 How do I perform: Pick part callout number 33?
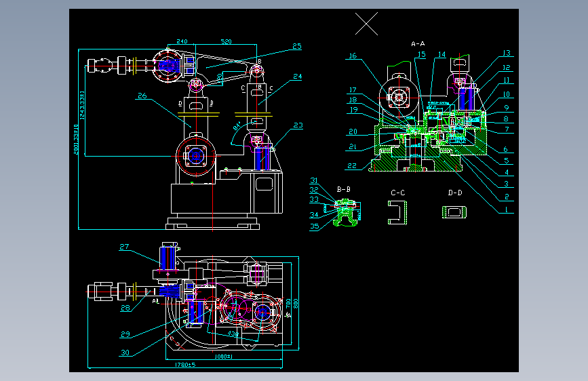pyautogui.click(x=314, y=199)
